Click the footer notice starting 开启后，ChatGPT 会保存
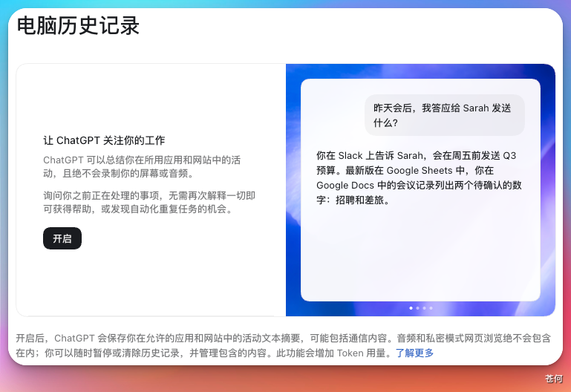 284,345
